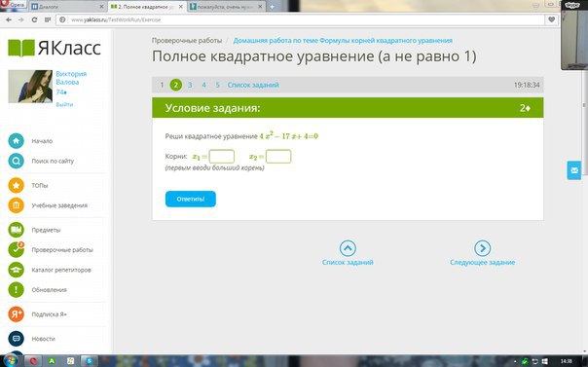Click the browser reload button
The height and width of the screenshot is (367, 588).
(x=34, y=19)
